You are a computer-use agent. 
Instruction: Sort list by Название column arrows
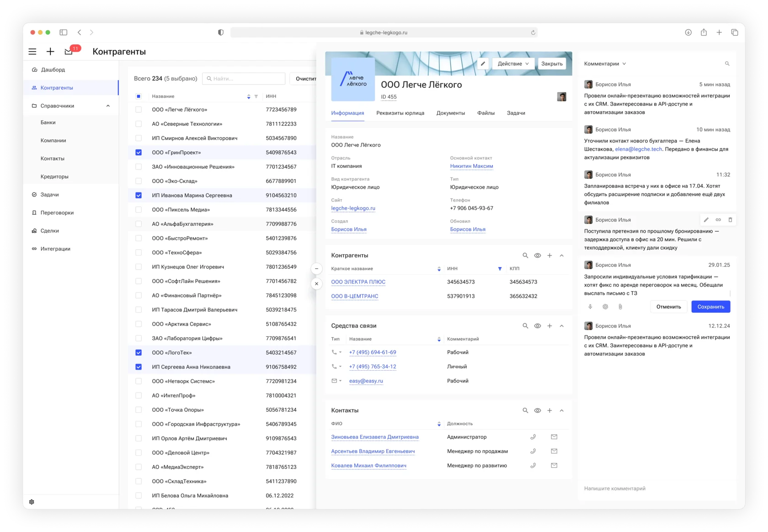click(249, 96)
